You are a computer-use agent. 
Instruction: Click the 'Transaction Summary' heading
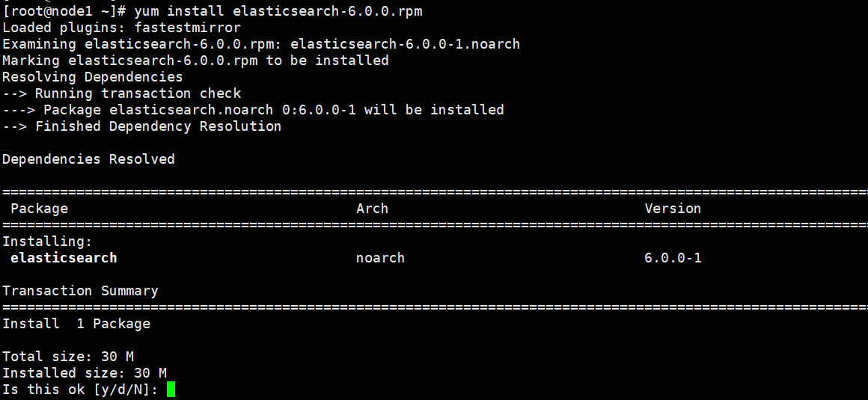coord(80,291)
